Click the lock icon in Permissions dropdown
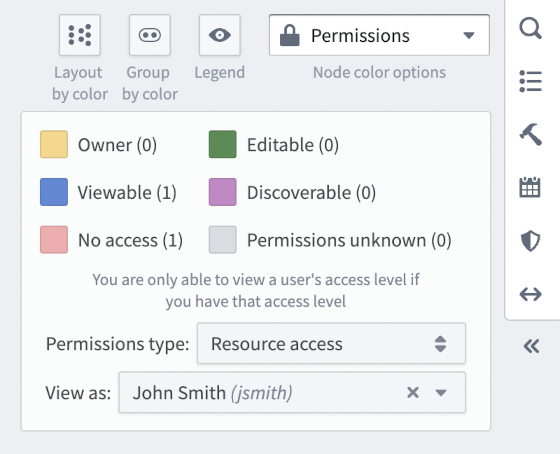The width and height of the screenshot is (560, 454). point(290,35)
